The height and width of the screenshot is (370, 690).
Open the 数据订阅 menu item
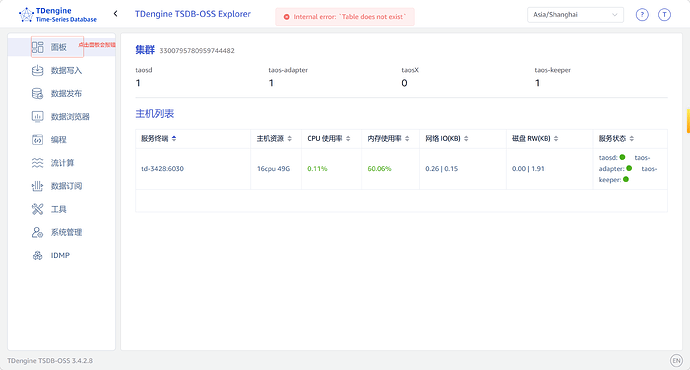pyautogui.click(x=62, y=186)
